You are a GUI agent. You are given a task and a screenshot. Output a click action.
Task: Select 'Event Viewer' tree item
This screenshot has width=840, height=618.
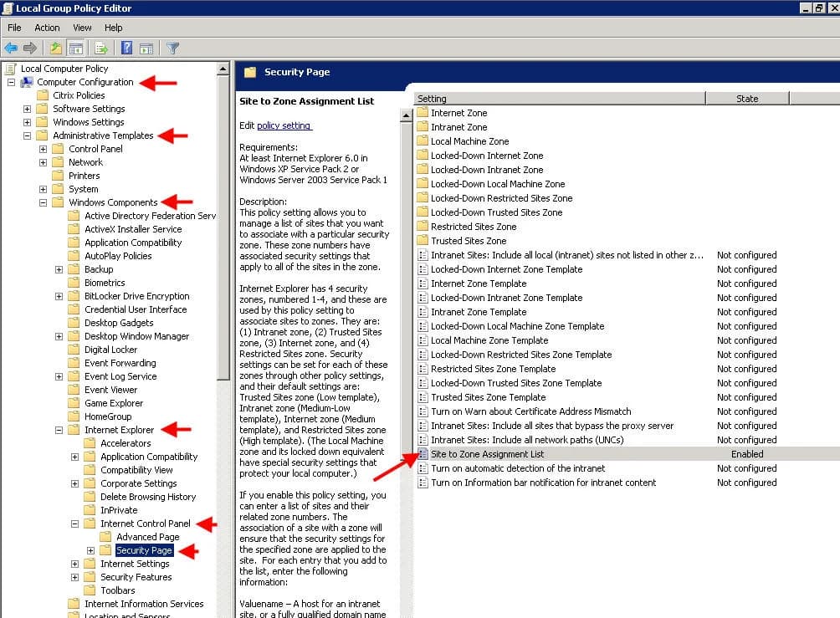coord(110,390)
